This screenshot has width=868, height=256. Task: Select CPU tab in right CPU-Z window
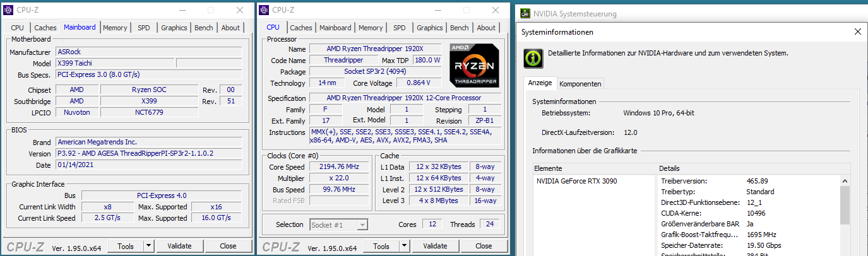coord(273,27)
